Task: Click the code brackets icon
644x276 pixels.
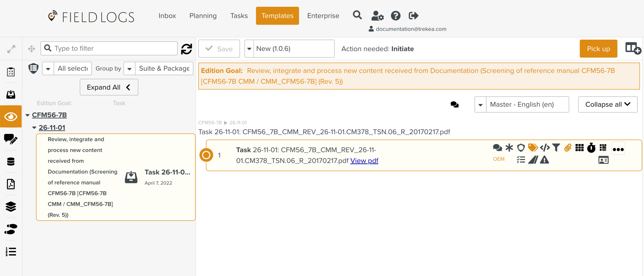Action: (545, 148)
